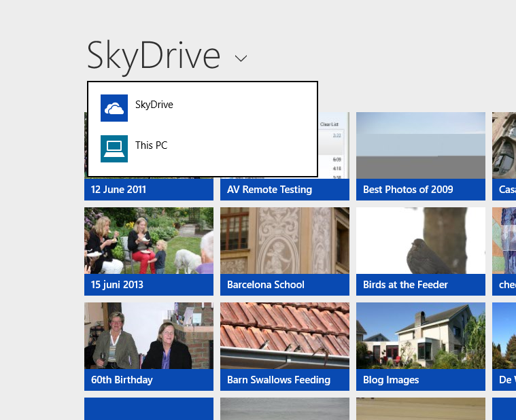Choose This PC from the location menu

tap(151, 145)
